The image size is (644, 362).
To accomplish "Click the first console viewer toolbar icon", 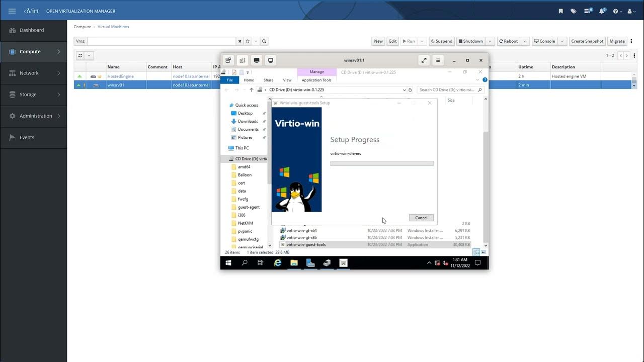I will coord(228,60).
